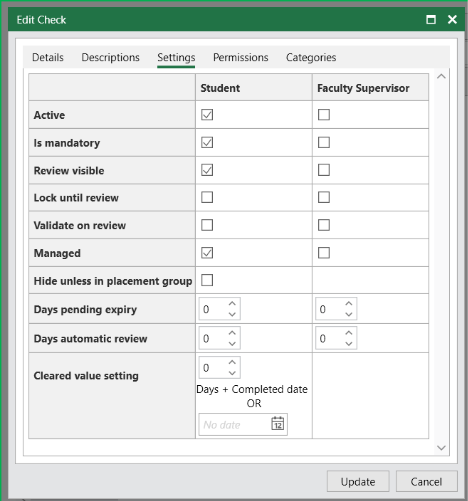The height and width of the screenshot is (501, 468).
Task: Decrease Cleared value setting days
Action: (232, 373)
